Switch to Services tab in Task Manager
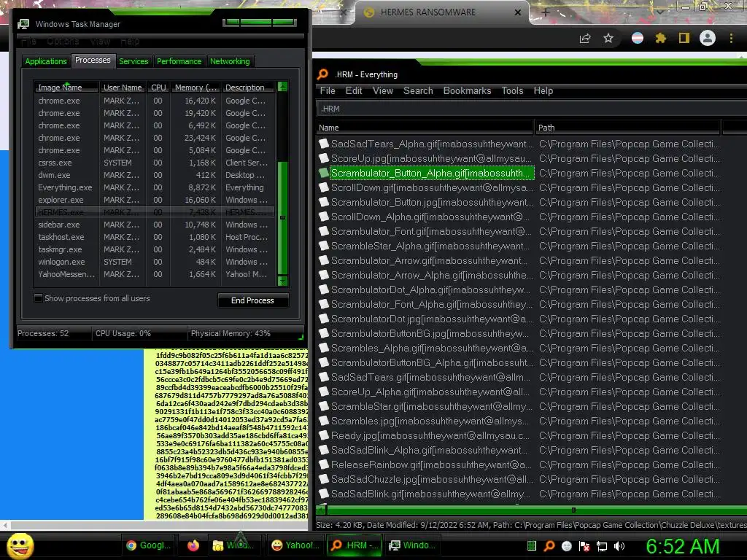Screen dimensions: 747x560 click(133, 61)
